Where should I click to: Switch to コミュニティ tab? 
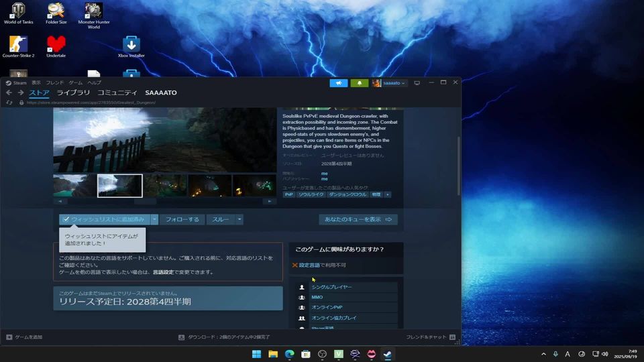coord(117,93)
